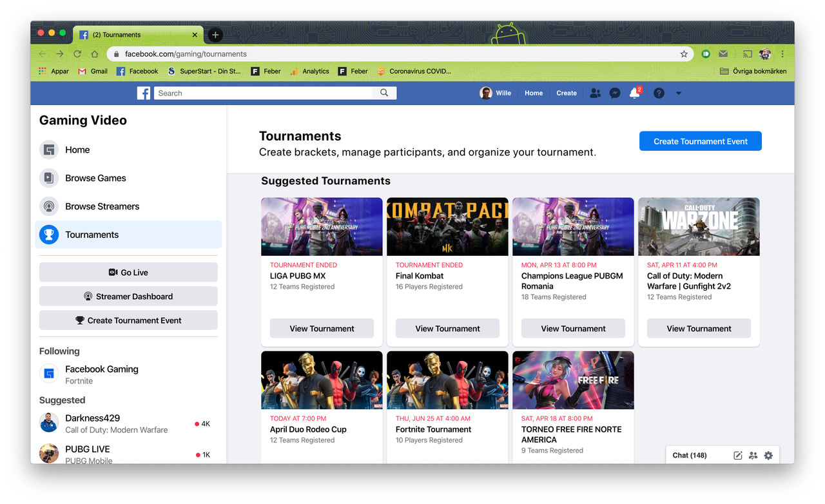Open Streamer Dashboard button
Viewport: 825px width, 504px height.
pos(128,296)
